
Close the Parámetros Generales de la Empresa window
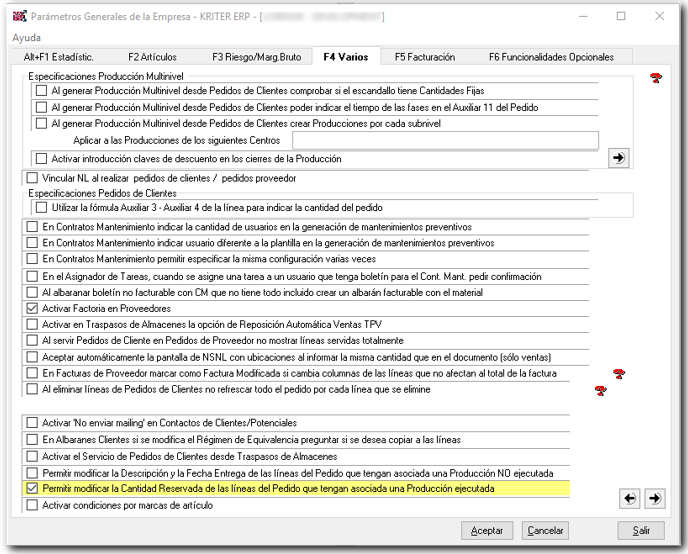point(659,16)
